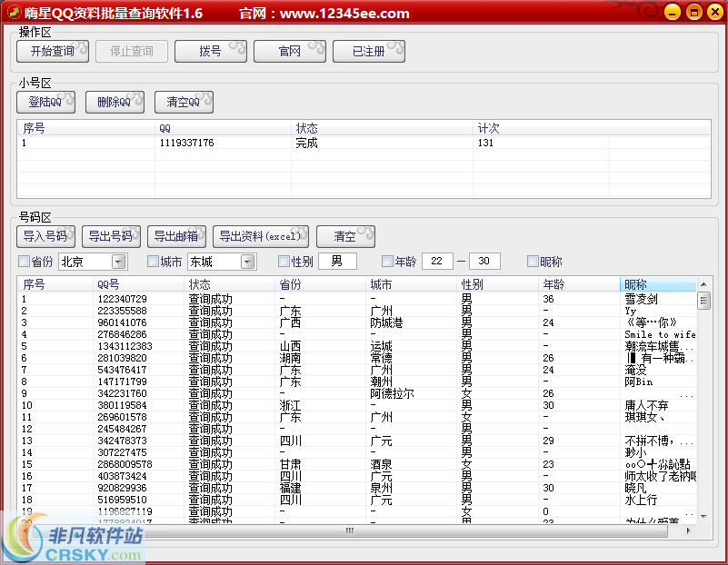
Task: Click the 删除QQ delete icon button
Action: point(115,102)
